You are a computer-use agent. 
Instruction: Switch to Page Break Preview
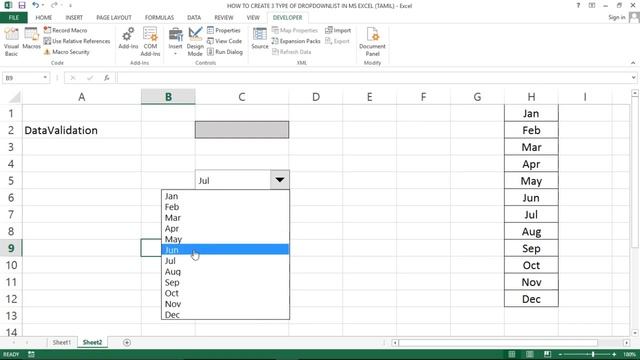547,354
